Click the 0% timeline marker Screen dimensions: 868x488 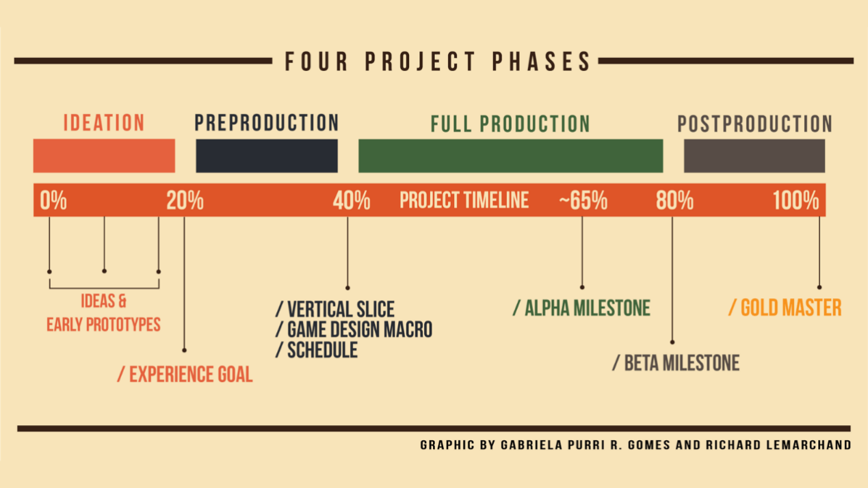53,200
